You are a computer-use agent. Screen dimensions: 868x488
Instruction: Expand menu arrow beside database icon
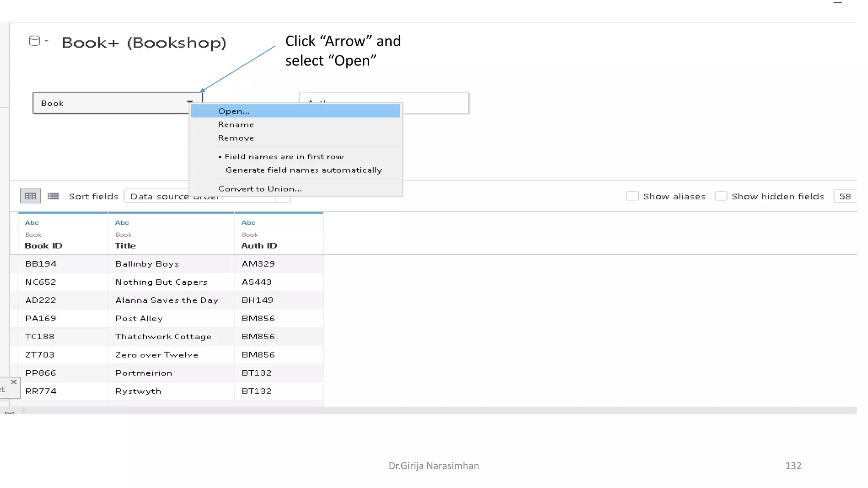pyautogui.click(x=47, y=41)
